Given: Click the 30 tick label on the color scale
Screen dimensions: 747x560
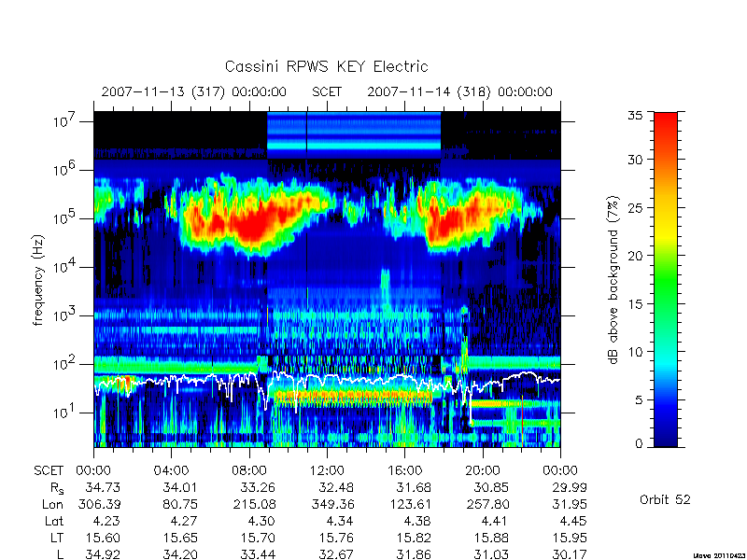Looking at the screenshot, I should pos(635,159).
